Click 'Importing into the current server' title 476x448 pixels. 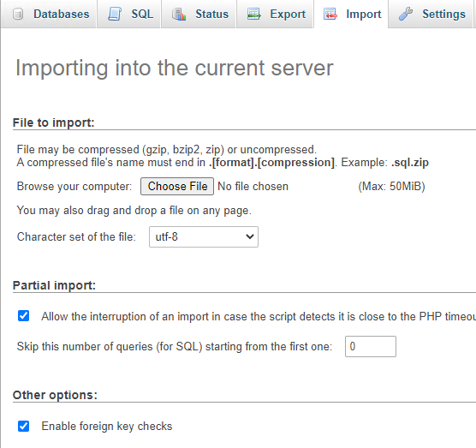click(x=175, y=68)
